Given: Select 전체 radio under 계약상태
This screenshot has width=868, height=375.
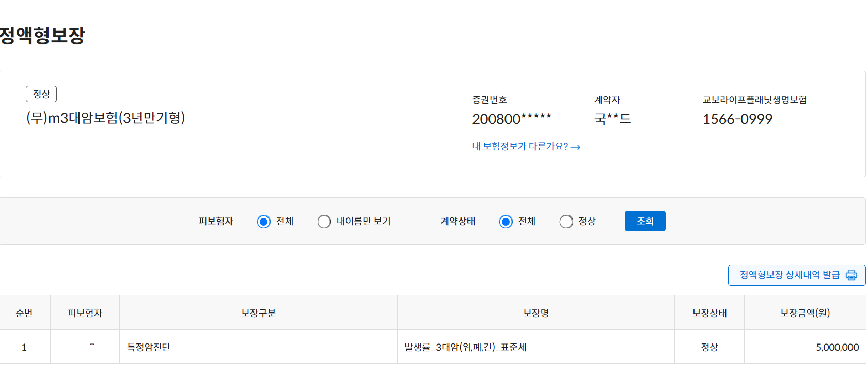Looking at the screenshot, I should 506,222.
